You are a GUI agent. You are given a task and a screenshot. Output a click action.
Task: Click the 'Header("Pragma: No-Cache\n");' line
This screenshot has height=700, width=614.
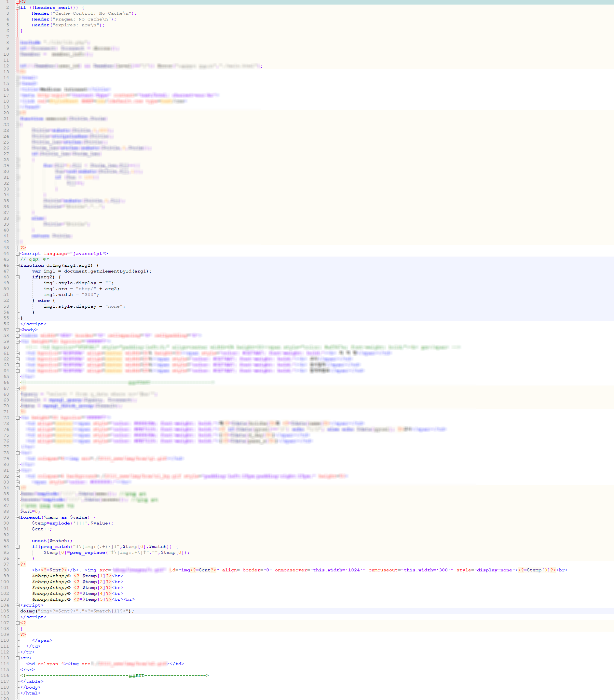click(74, 19)
